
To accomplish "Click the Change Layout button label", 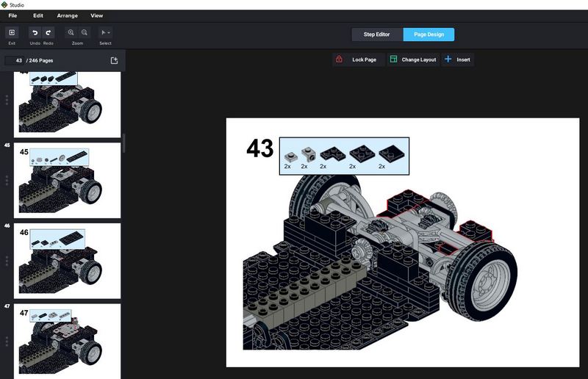I will (x=419, y=59).
